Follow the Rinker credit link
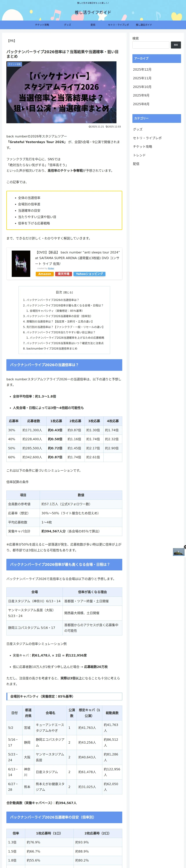The width and height of the screenshot is (186, 868). 51,269
